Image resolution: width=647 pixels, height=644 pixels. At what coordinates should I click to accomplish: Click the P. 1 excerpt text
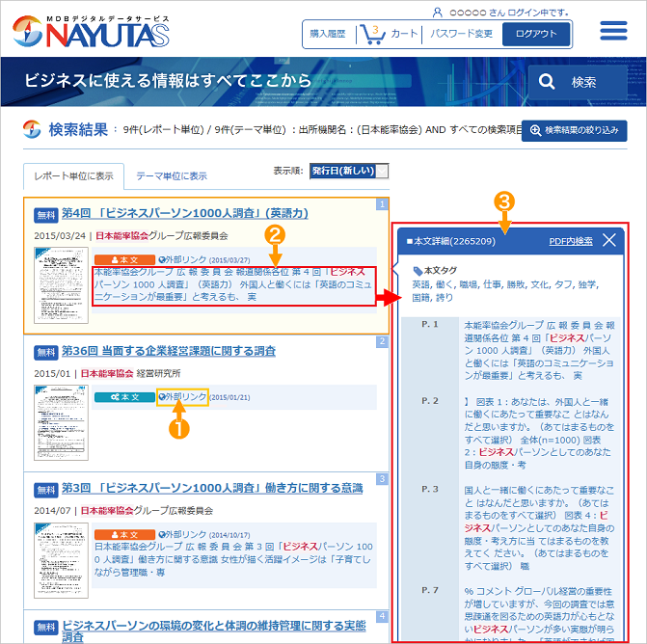click(539, 350)
